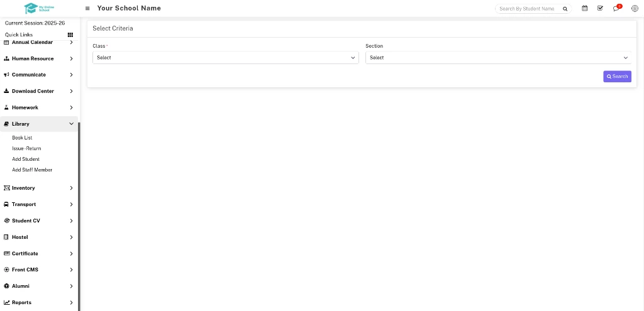644x311 pixels.
Task: Expand Hostel menu chevron
Action: (x=72, y=237)
